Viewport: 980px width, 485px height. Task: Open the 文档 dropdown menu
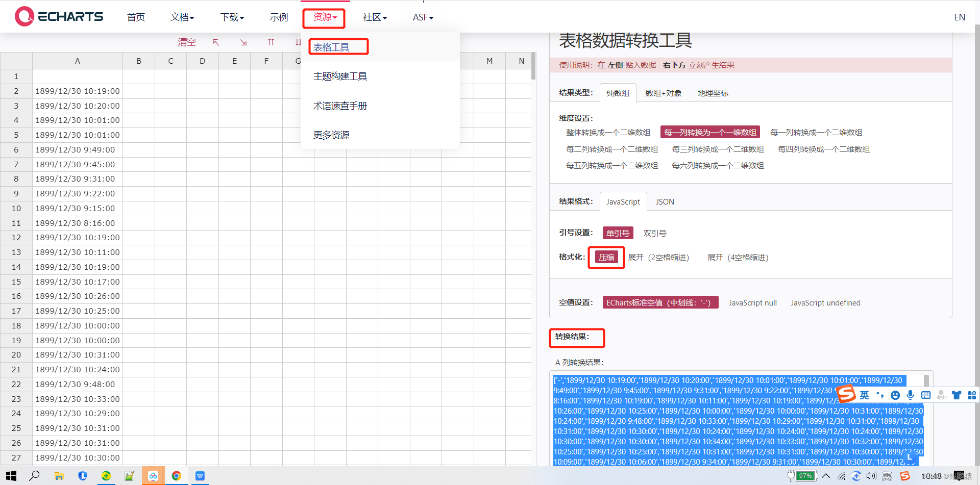[x=182, y=17]
